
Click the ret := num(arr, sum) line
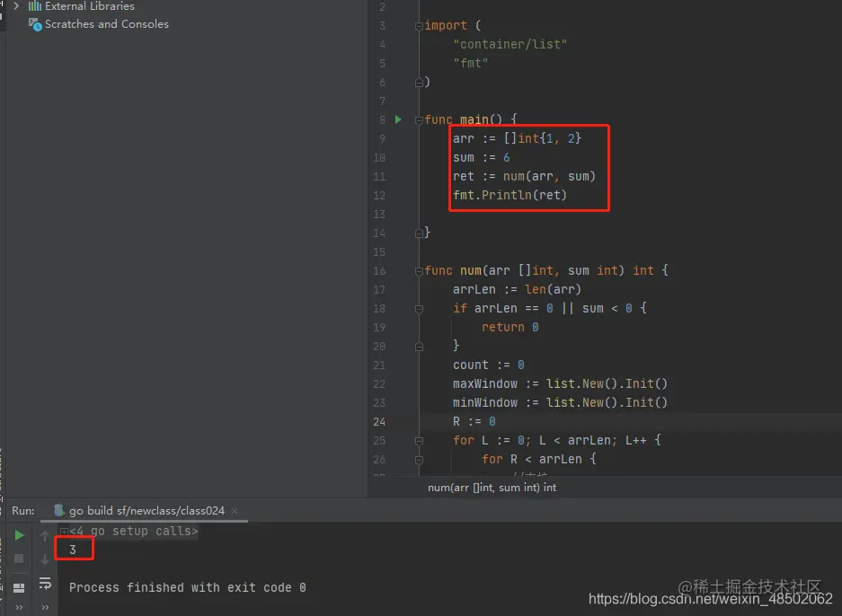[x=524, y=176]
